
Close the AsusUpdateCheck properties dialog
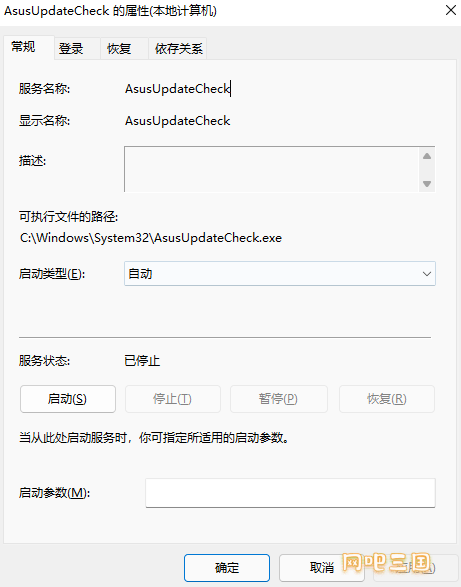[451, 10]
